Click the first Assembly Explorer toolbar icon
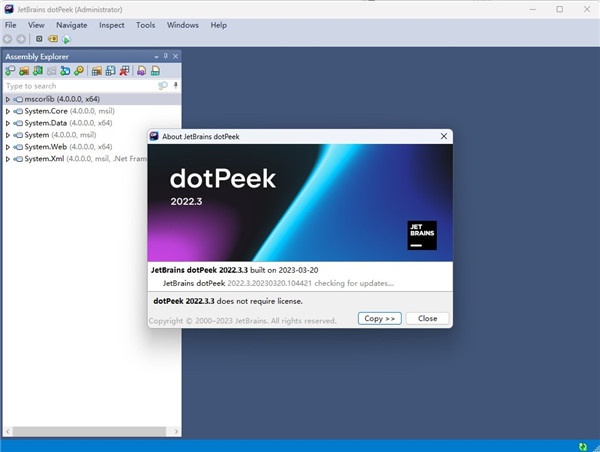This screenshot has width=600, height=452. [x=11, y=71]
